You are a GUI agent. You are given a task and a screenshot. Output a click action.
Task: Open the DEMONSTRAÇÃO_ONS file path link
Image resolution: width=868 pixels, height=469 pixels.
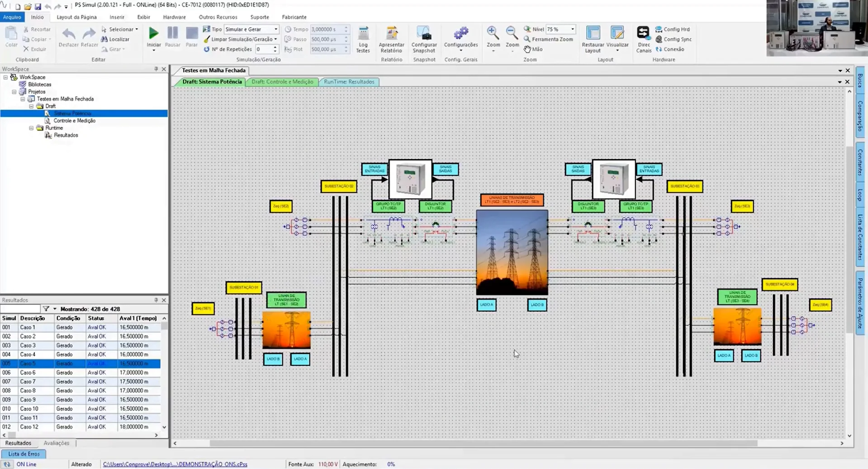(x=175, y=464)
